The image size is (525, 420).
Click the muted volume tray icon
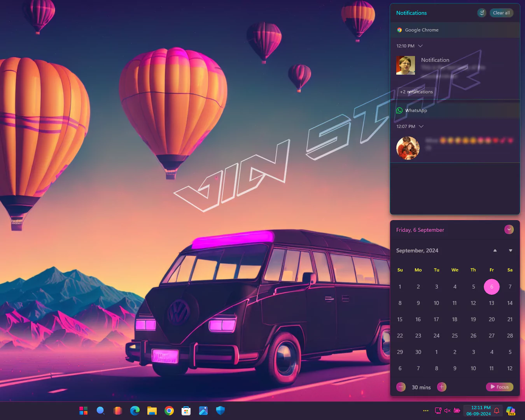447,411
